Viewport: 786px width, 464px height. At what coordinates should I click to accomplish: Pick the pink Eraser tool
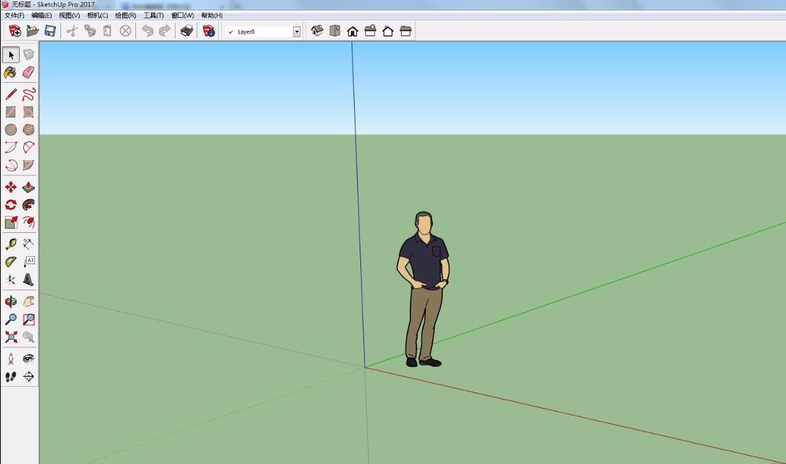coord(29,73)
